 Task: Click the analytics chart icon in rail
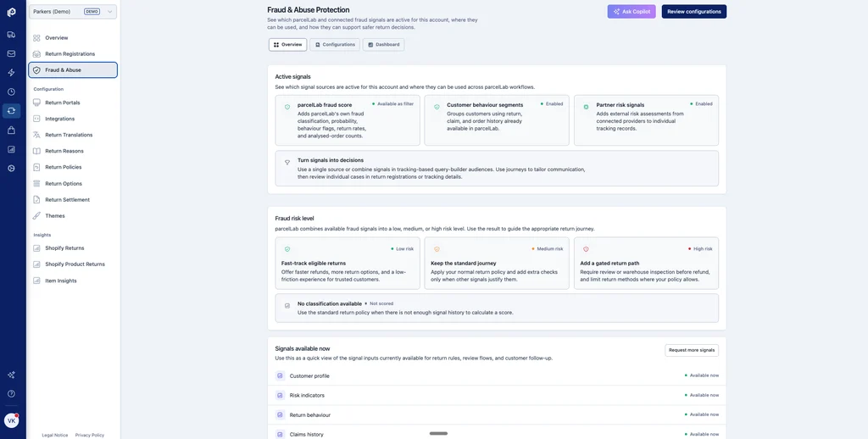coord(11,149)
